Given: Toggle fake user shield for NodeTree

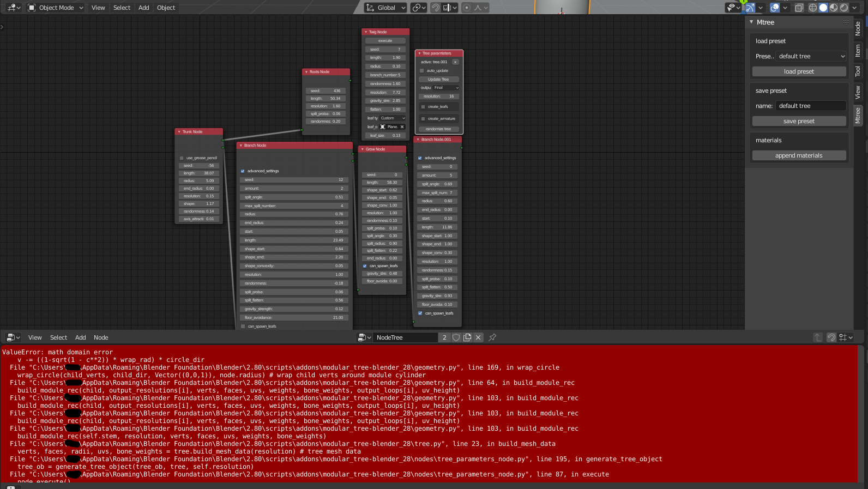Looking at the screenshot, I should 456,337.
